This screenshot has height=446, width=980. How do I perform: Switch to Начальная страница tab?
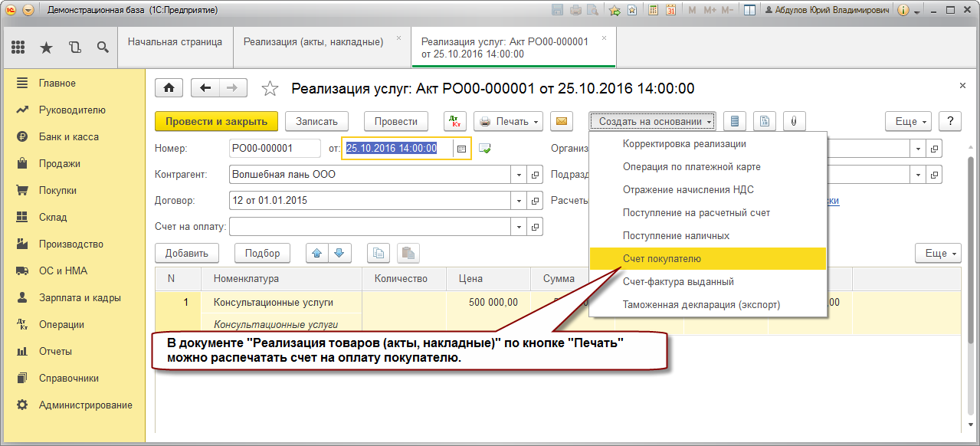point(175,42)
